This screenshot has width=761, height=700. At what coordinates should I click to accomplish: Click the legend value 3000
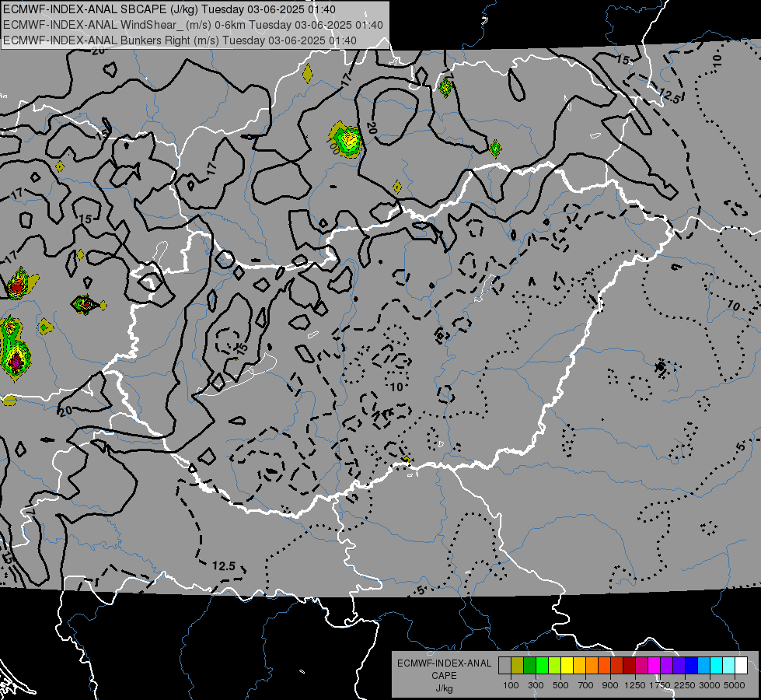[709, 685]
